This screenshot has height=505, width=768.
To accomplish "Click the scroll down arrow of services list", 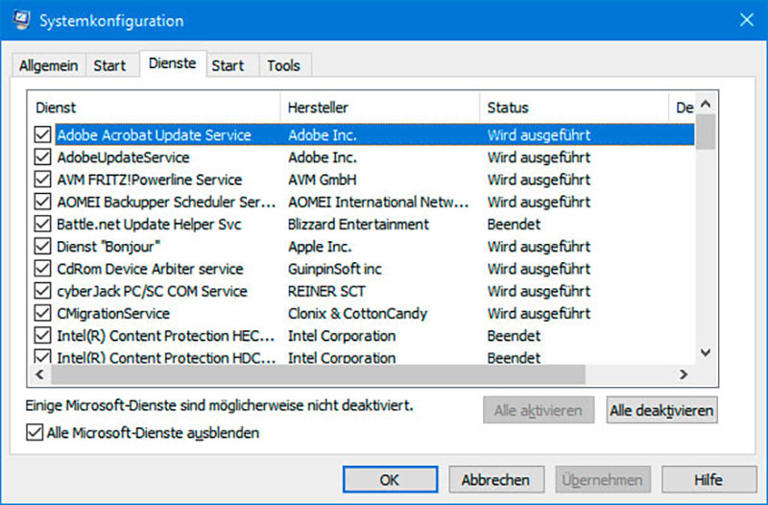I will click(705, 352).
